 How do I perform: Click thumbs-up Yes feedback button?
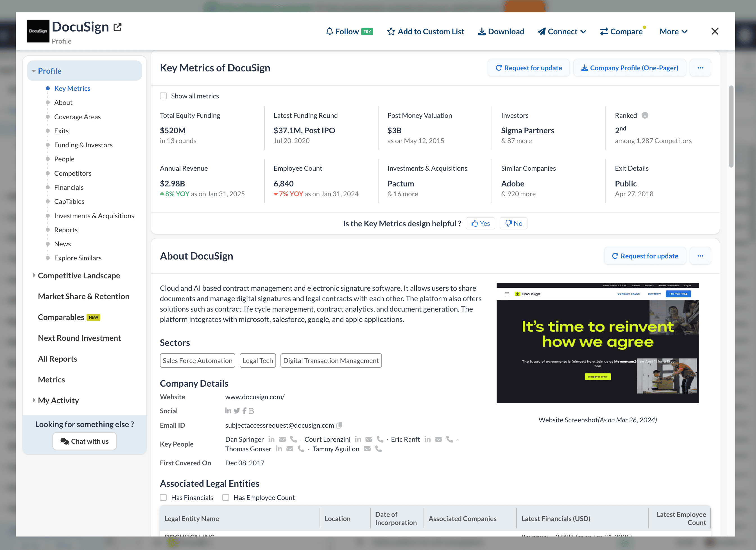pos(480,224)
